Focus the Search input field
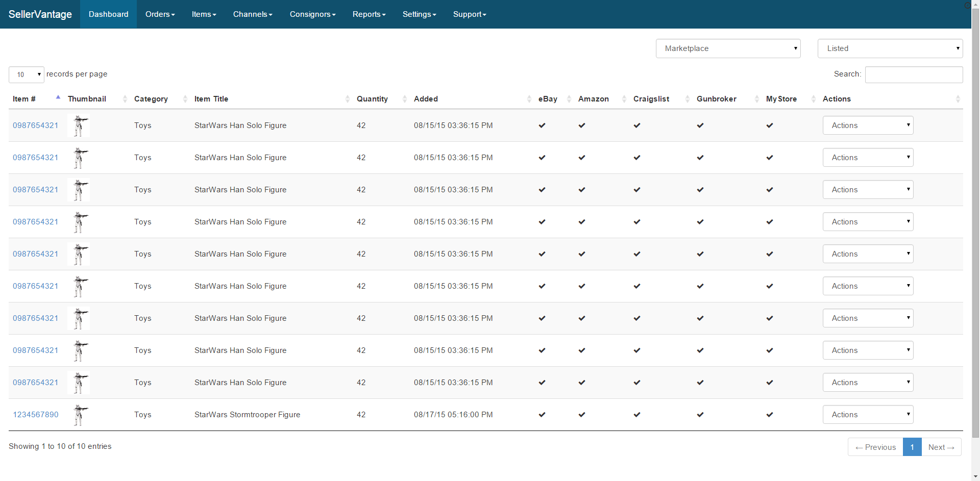Viewport: 980px width, 481px height. [914, 74]
